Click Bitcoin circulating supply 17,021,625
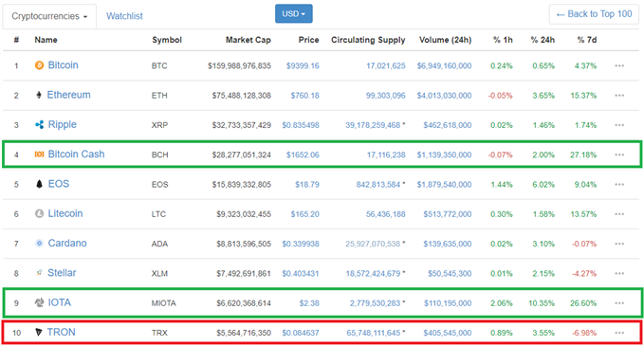The height and width of the screenshot is (346, 644). pyautogui.click(x=386, y=65)
